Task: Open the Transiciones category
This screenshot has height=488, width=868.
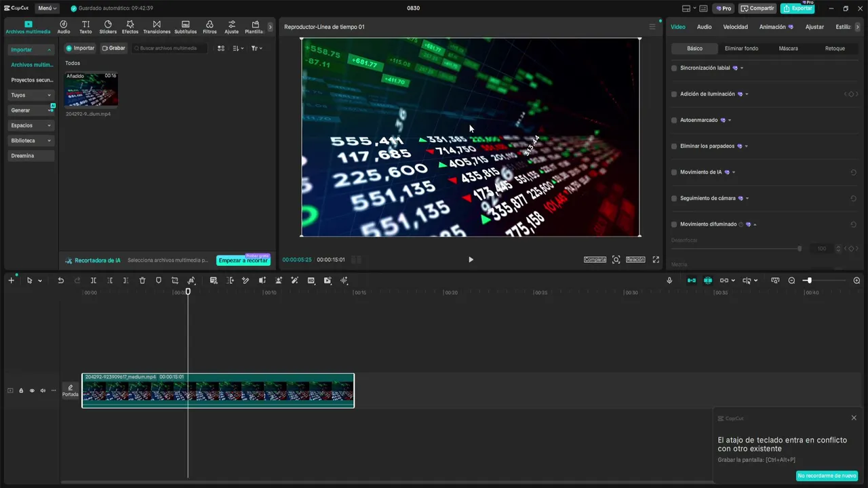Action: point(157,27)
